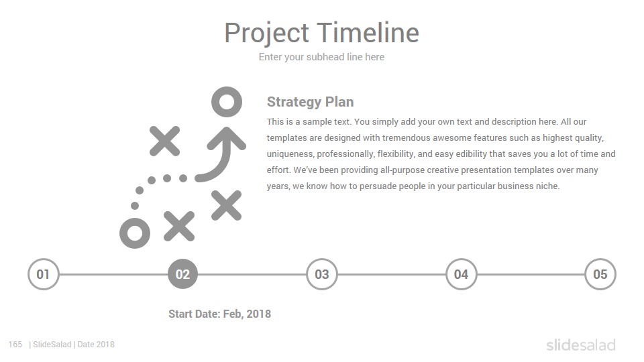Screen dimensions: 644x362
Task: Select the filled timeline step 02 marker
Action: (182, 274)
